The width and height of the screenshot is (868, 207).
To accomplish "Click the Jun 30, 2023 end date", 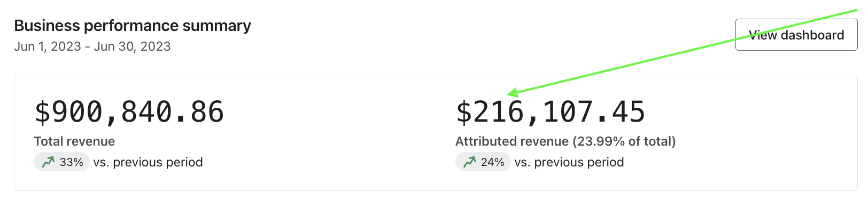I will tap(133, 46).
